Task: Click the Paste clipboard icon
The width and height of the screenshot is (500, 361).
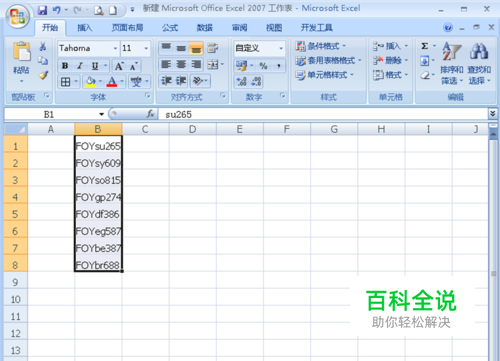Action: (22, 52)
